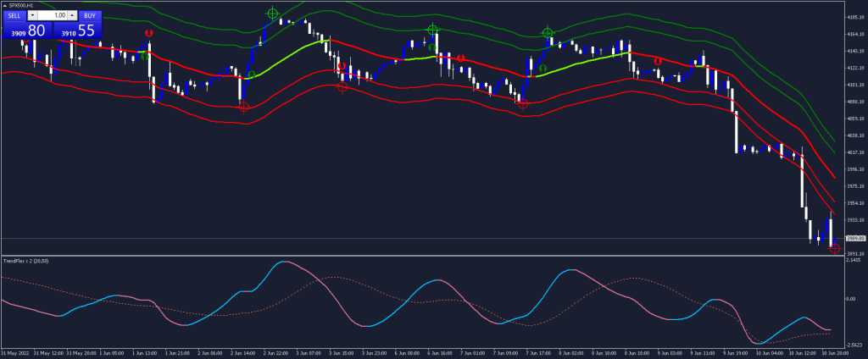Select green crosshair marker on 6 Jun
The width and height of the screenshot is (868, 359).
[x=432, y=30]
